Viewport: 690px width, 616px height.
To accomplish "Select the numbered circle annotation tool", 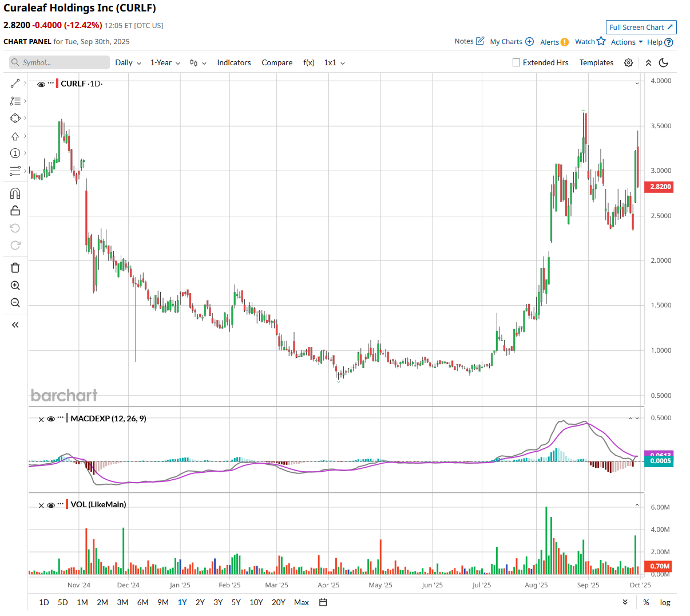I will click(15, 153).
